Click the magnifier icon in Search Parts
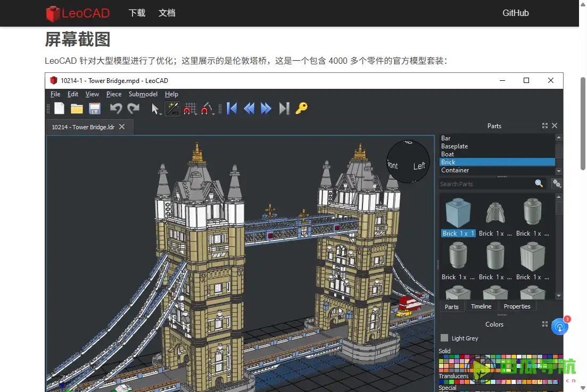Screen dimensions: 587x392 tap(539, 184)
